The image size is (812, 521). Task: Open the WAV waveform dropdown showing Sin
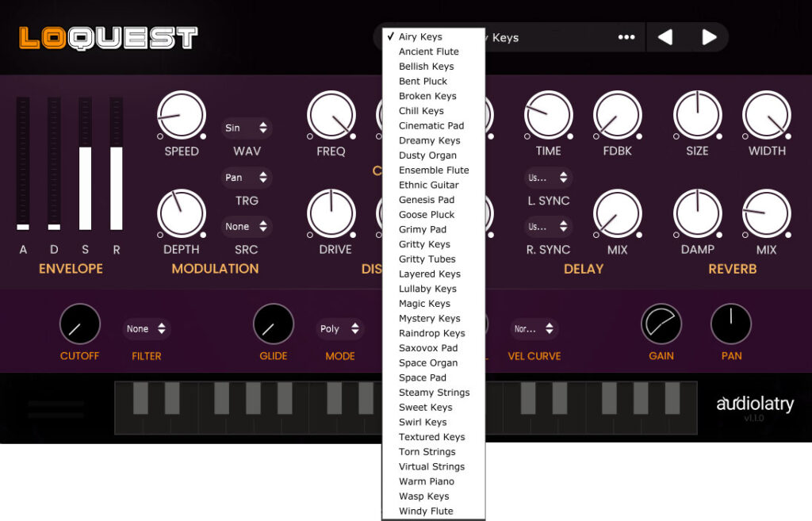click(247, 128)
